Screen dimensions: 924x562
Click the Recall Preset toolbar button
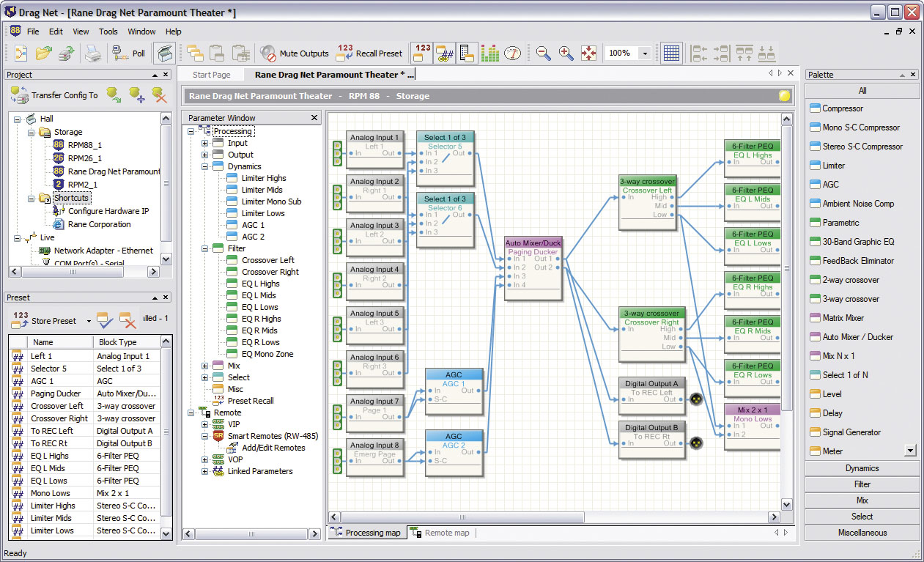tap(369, 53)
